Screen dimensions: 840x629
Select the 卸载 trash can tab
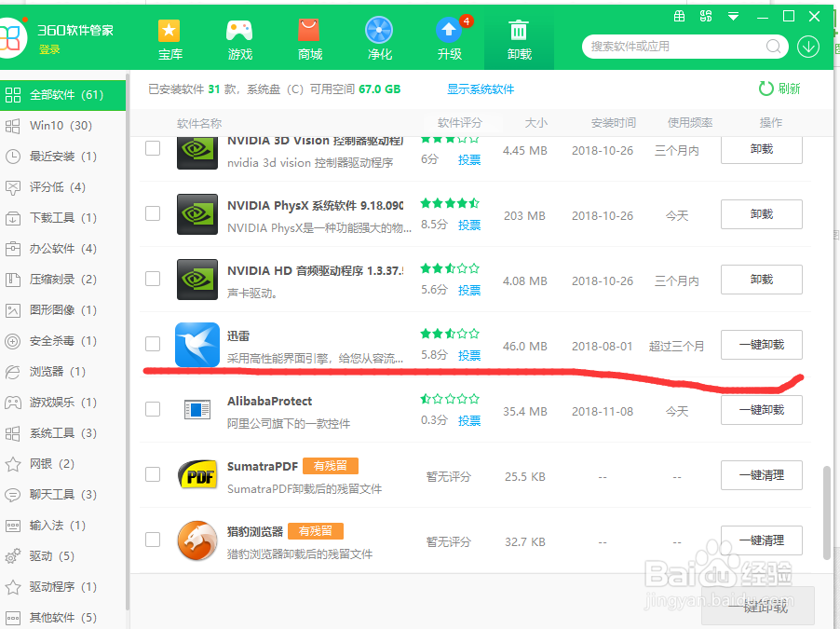click(x=519, y=38)
